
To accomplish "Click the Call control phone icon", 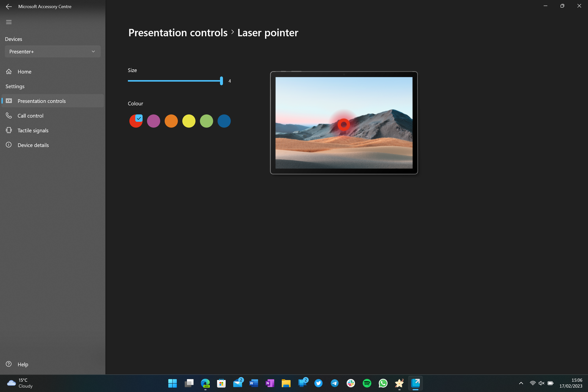I will [x=9, y=115].
